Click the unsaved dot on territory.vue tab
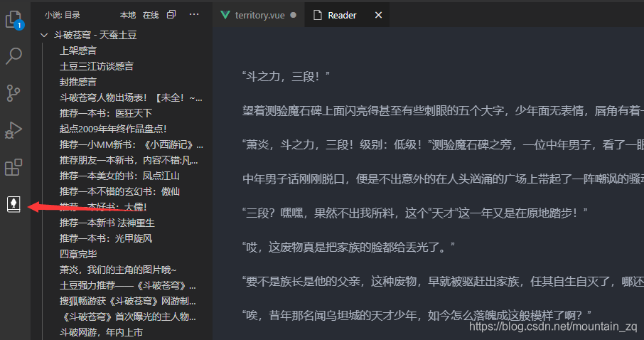Screen dimensions: 644x340 tap(294, 15)
